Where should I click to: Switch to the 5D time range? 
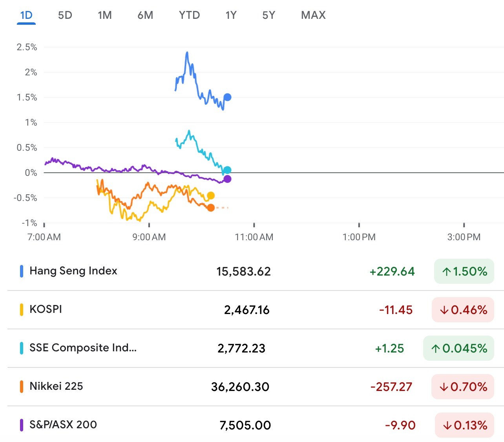(x=65, y=15)
